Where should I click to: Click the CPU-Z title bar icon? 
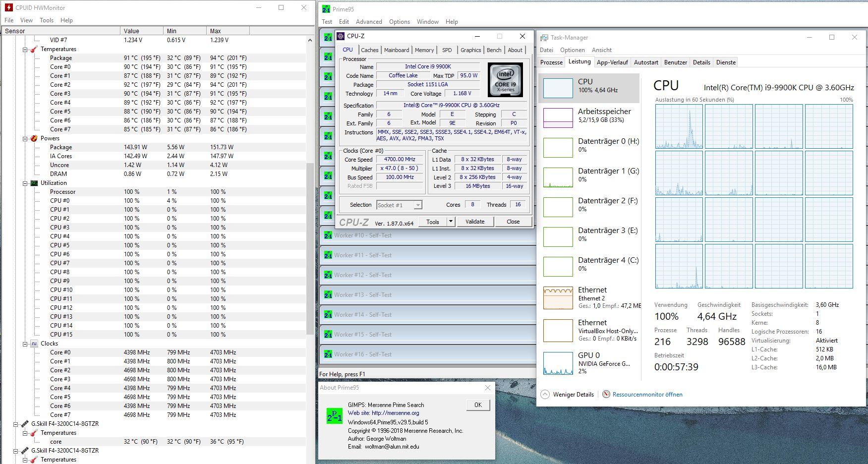click(341, 36)
